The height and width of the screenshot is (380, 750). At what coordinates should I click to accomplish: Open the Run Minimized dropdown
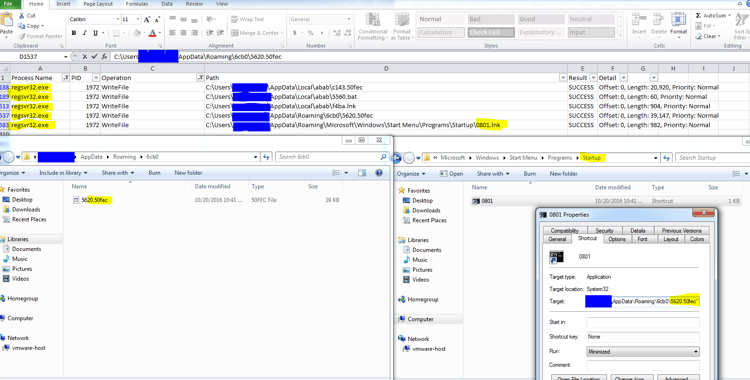coord(643,351)
